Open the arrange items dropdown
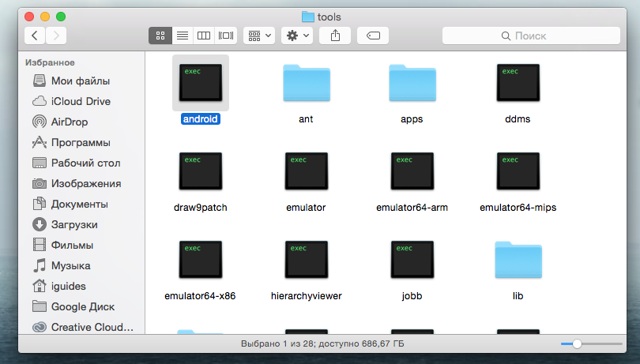The width and height of the screenshot is (640, 364). (x=259, y=36)
